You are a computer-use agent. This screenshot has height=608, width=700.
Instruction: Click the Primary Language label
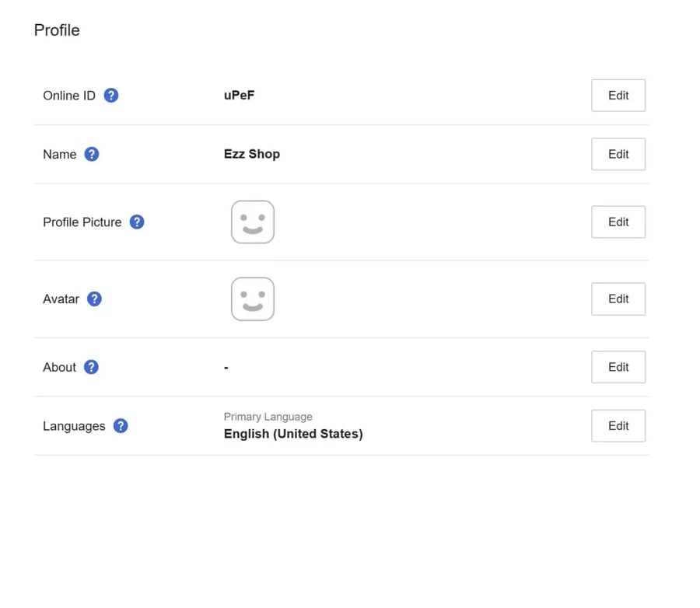click(268, 417)
